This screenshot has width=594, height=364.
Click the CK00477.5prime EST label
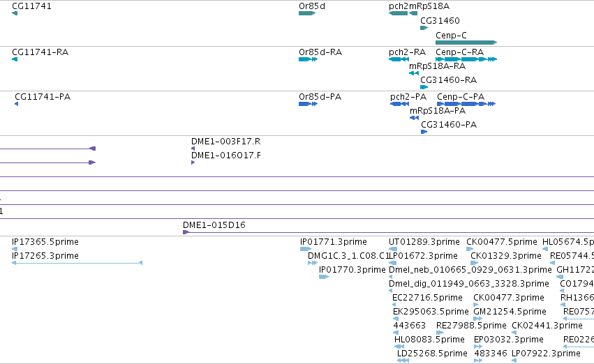[x=502, y=242]
